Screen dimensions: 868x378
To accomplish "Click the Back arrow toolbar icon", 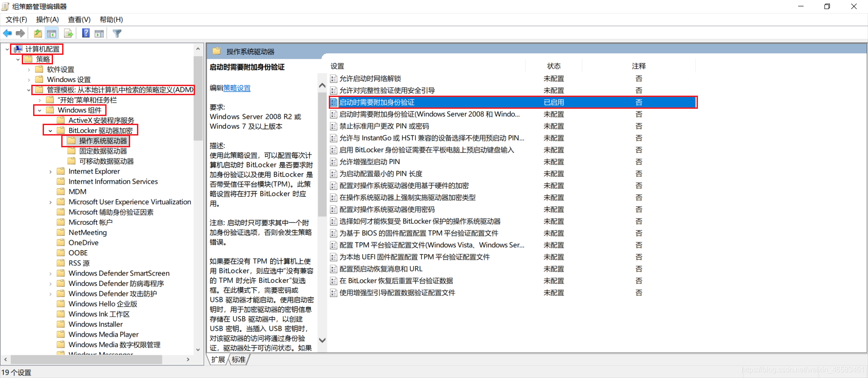I will point(7,33).
